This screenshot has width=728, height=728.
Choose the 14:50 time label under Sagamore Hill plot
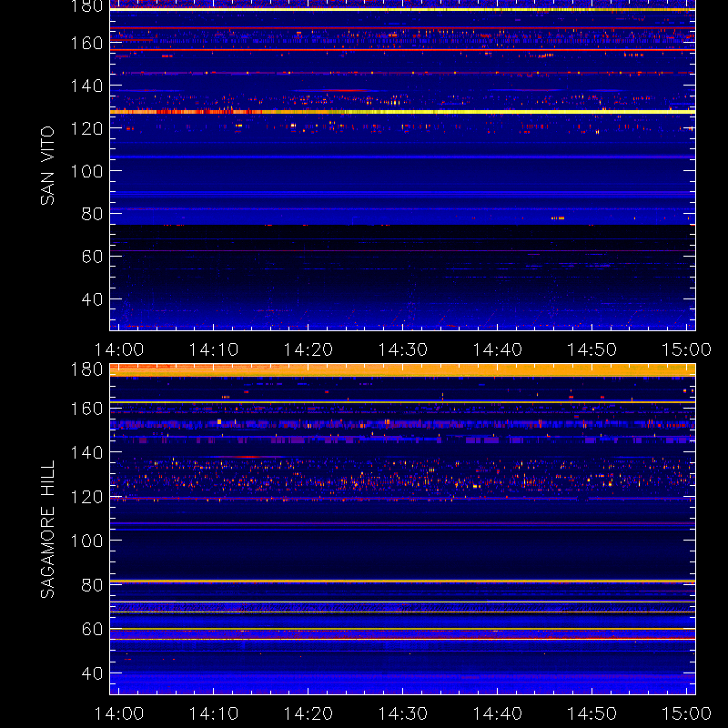click(592, 713)
